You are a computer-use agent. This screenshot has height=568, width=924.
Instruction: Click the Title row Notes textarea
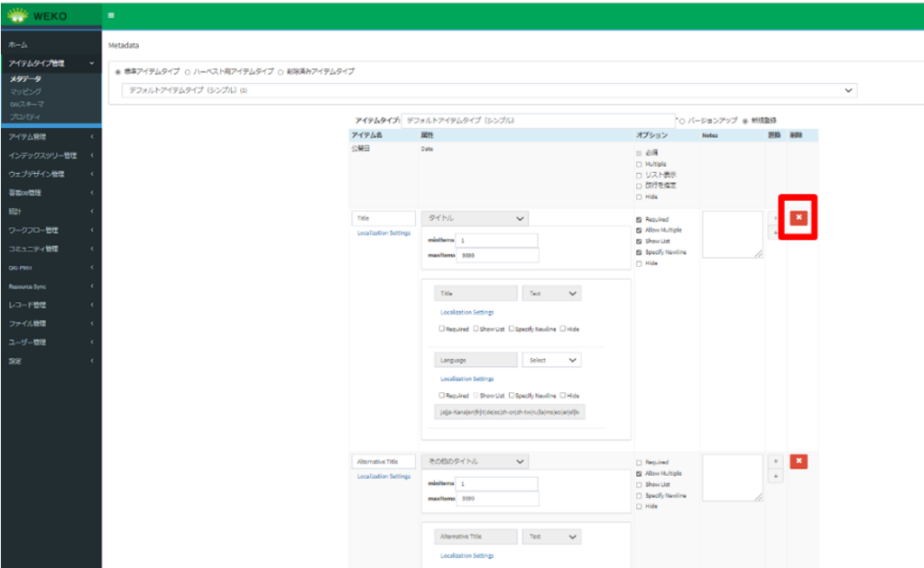tap(732, 234)
